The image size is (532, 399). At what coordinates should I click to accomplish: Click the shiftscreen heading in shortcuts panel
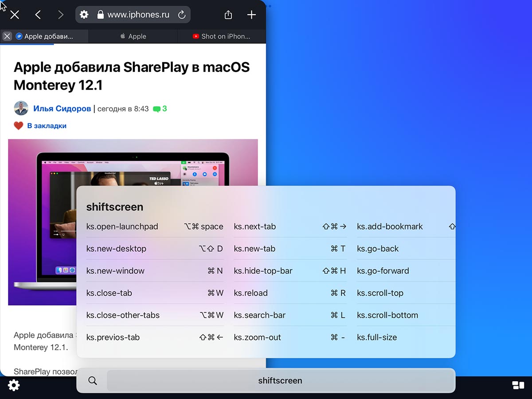coord(115,207)
